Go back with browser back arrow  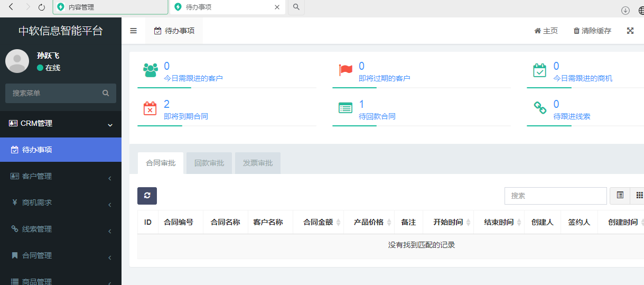11,7
